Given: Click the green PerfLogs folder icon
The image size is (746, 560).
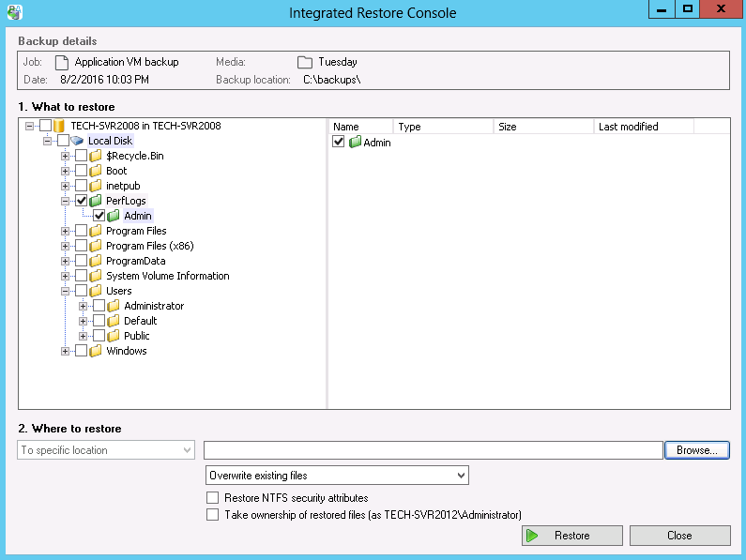Looking at the screenshot, I should (x=96, y=201).
